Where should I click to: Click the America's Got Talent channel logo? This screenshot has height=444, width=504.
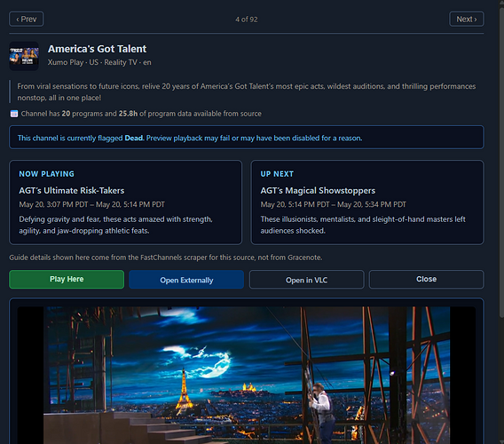point(24,56)
